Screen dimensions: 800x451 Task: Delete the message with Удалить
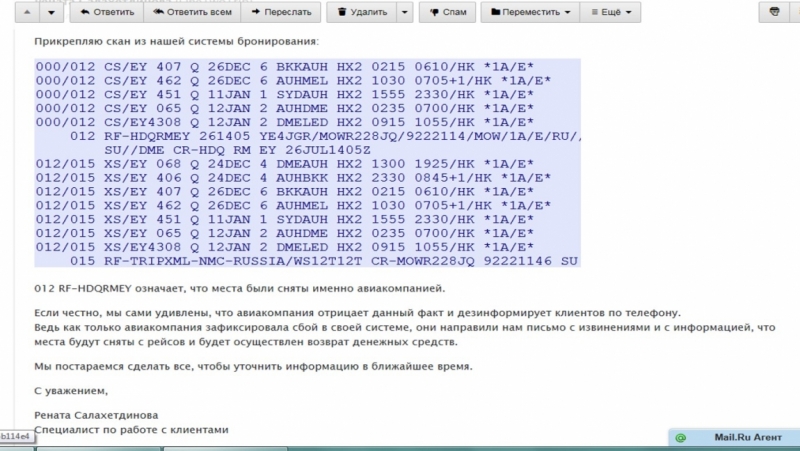click(x=362, y=13)
